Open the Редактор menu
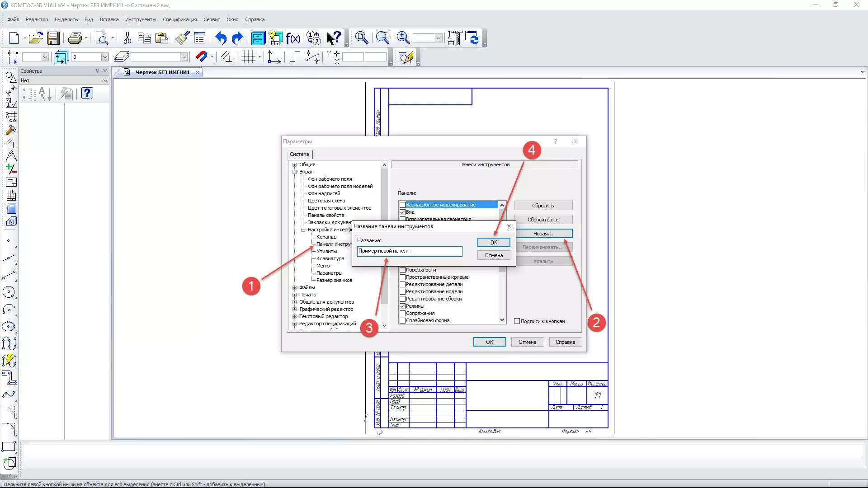 (37, 19)
